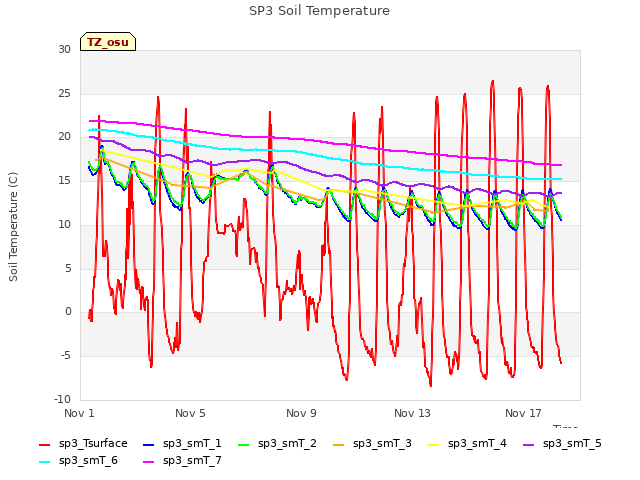
Task: Click the green sp3_smT_2 legend swatch
Action: (x=244, y=444)
